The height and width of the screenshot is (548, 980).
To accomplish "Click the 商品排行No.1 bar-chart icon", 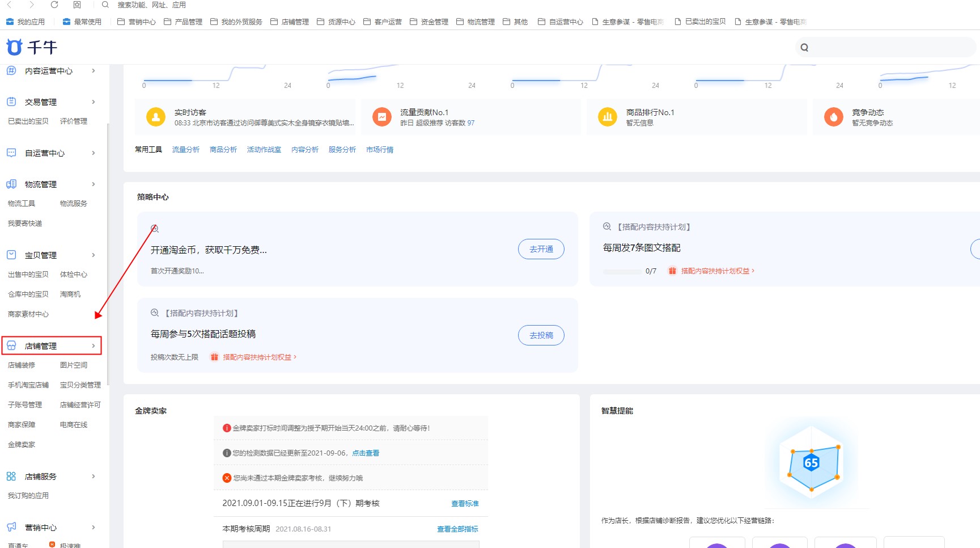I will tap(607, 116).
